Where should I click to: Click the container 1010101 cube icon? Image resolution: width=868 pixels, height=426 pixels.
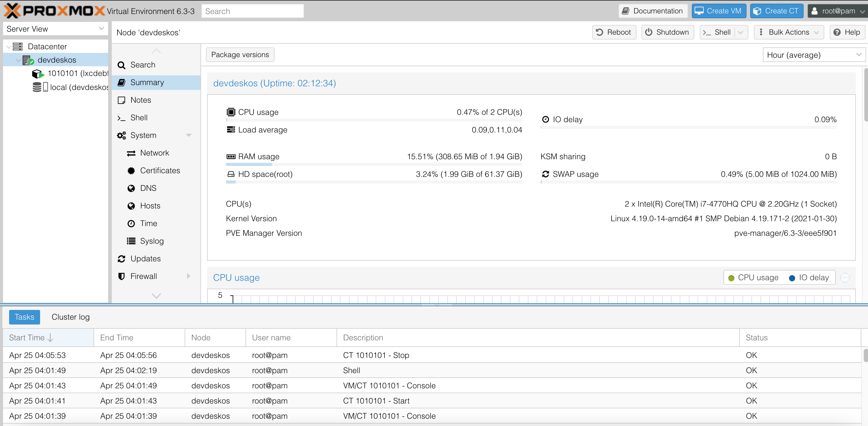click(x=37, y=74)
